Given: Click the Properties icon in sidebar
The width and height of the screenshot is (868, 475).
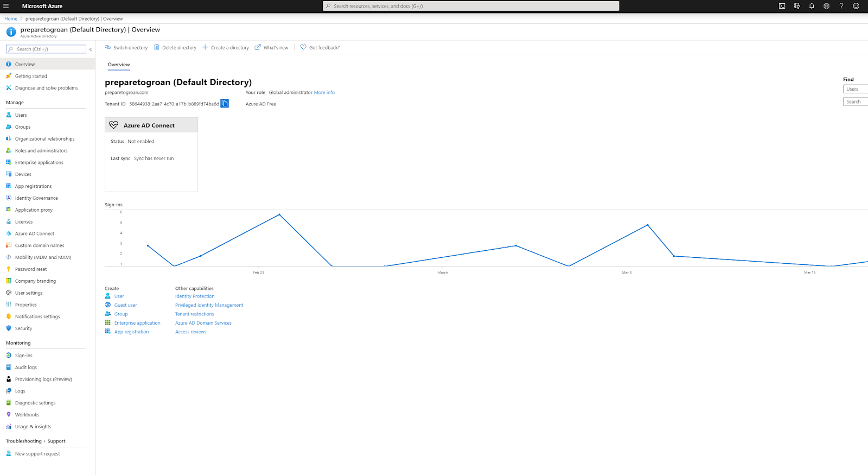Looking at the screenshot, I should tap(9, 305).
